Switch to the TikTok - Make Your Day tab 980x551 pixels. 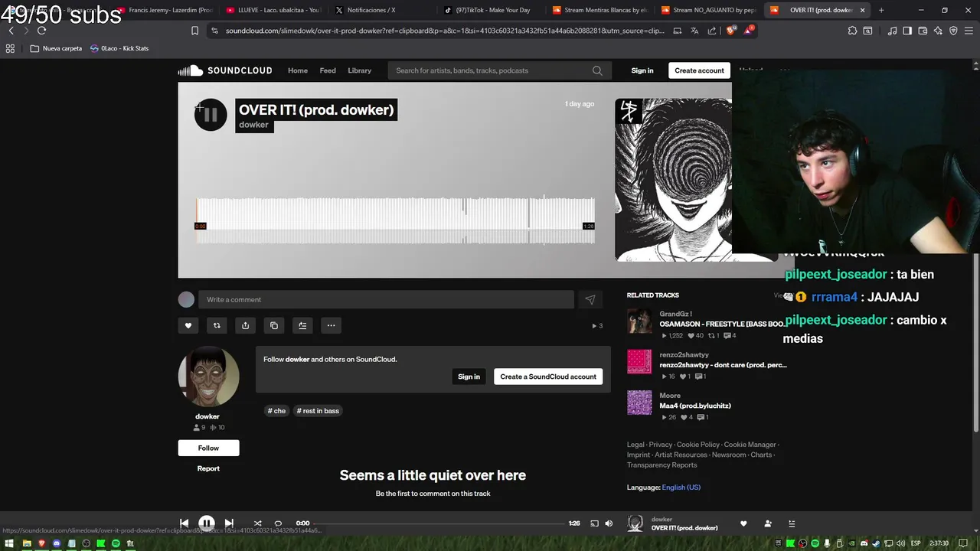tap(490, 10)
